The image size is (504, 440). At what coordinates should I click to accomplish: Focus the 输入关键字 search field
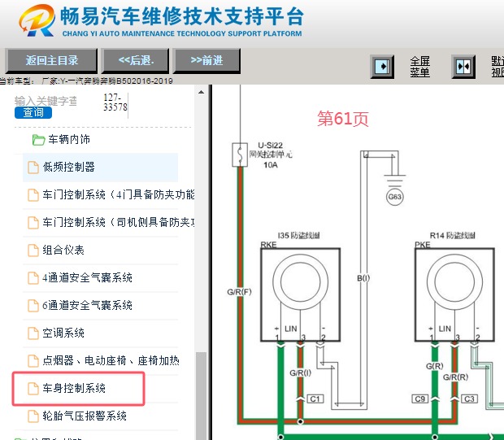pos(46,101)
